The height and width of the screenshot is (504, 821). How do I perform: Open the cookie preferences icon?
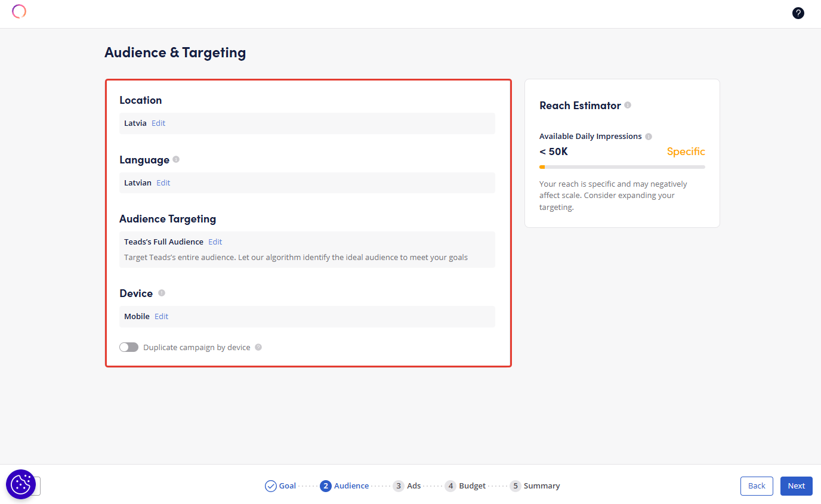[21, 484]
